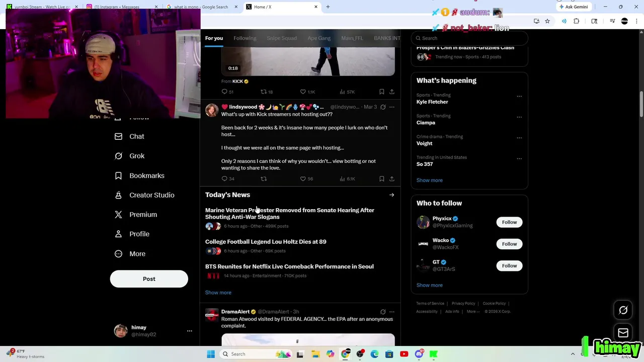
Task: Open YouTube from the taskbar
Action: click(x=404, y=354)
